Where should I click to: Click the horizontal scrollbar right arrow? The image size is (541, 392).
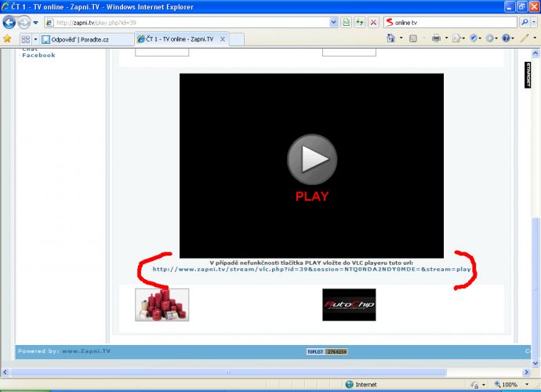tap(526, 372)
